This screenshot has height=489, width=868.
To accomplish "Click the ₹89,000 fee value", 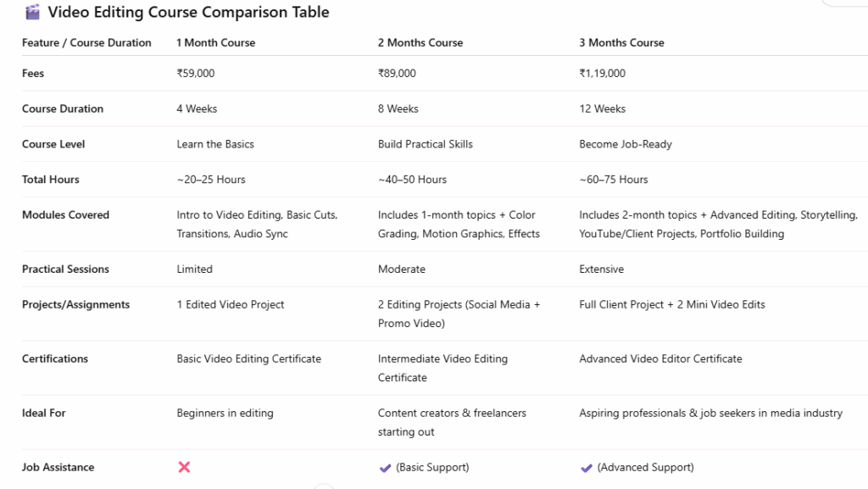I will coord(397,73).
